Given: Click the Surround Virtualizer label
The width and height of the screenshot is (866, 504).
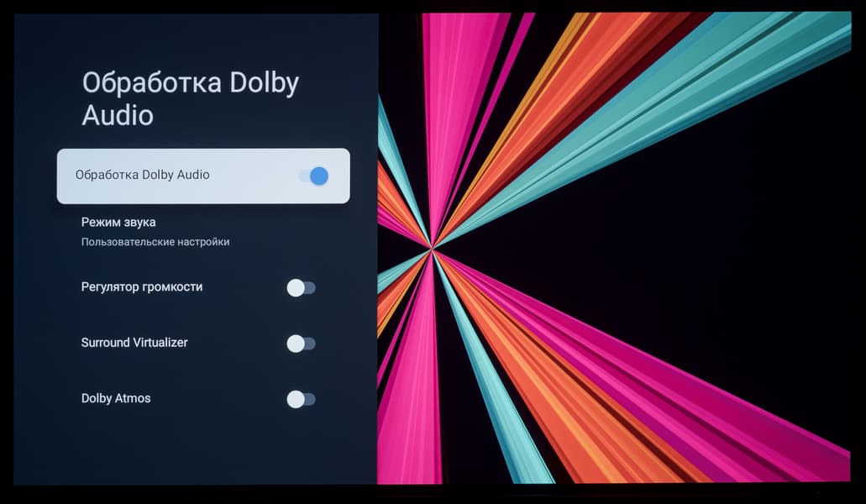Looking at the screenshot, I should (134, 342).
